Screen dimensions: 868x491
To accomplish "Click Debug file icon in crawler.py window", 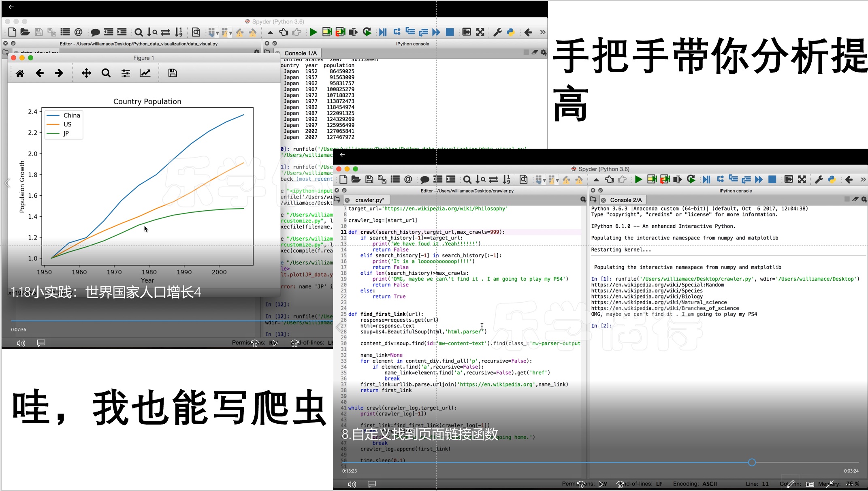I will [706, 179].
